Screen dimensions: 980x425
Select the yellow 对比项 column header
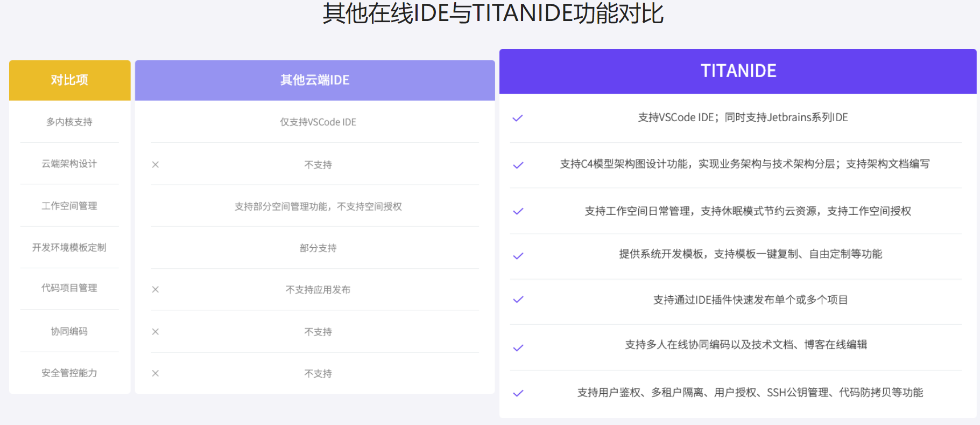click(x=69, y=80)
